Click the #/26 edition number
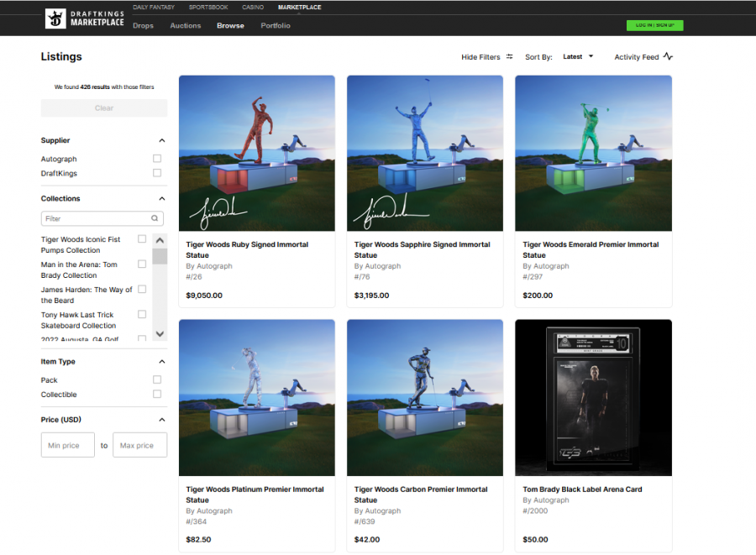Image resolution: width=756 pixels, height=555 pixels. coord(194,277)
